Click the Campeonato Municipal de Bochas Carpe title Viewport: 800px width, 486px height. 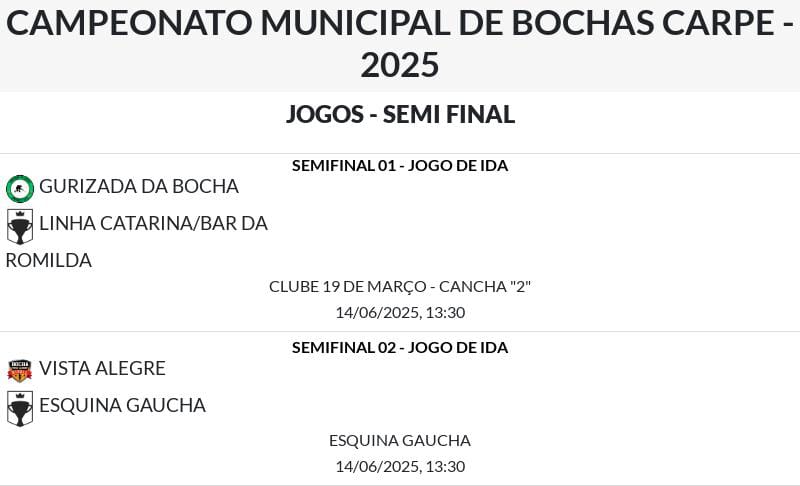400,44
